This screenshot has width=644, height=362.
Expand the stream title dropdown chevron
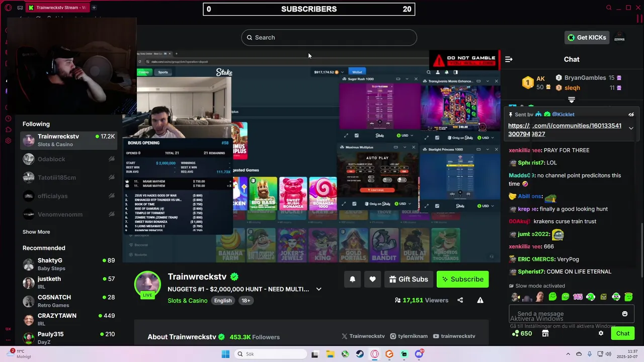coord(318,289)
